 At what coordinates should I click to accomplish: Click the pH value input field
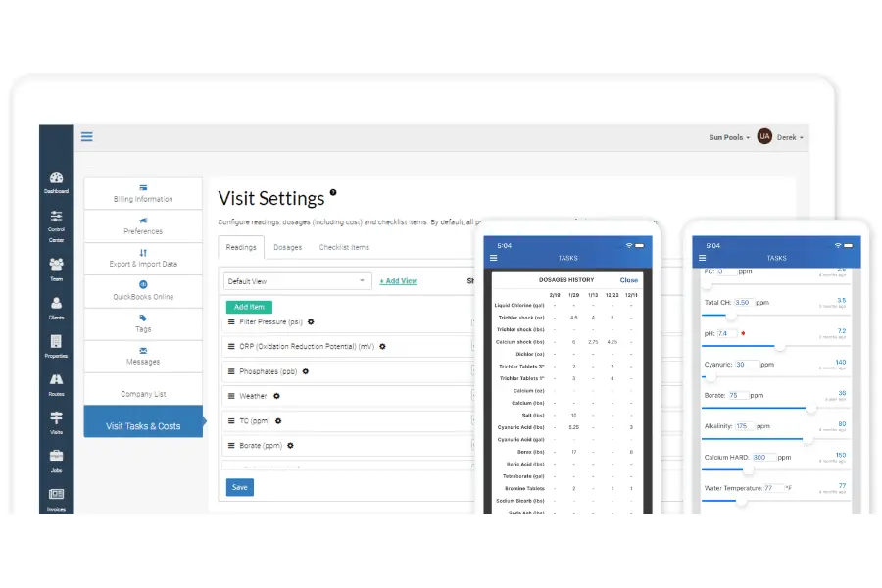coord(727,333)
